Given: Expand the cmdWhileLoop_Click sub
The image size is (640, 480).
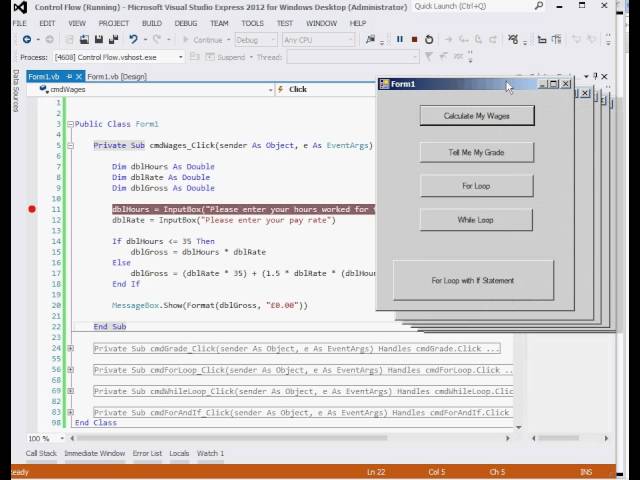Looking at the screenshot, I should click(70, 391).
